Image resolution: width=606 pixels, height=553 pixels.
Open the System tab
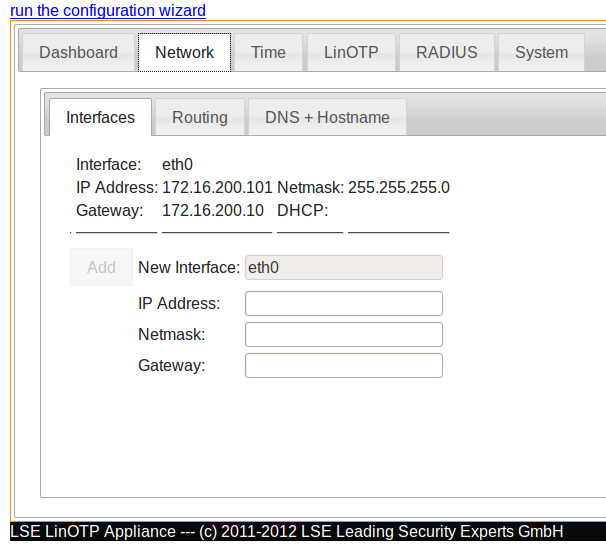click(x=541, y=53)
